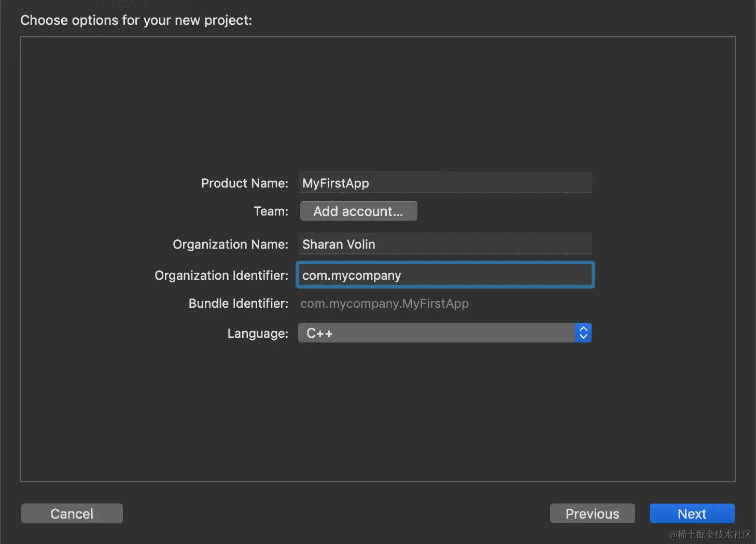Click the com.mycompany.MyFirstApp bundle identifier text
This screenshot has height=544, width=756.
click(384, 304)
